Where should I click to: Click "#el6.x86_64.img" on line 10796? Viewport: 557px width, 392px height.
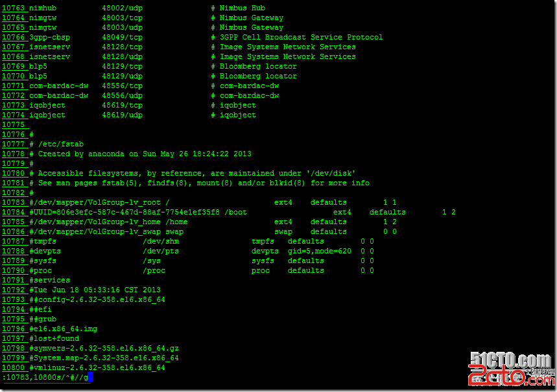pos(64,329)
